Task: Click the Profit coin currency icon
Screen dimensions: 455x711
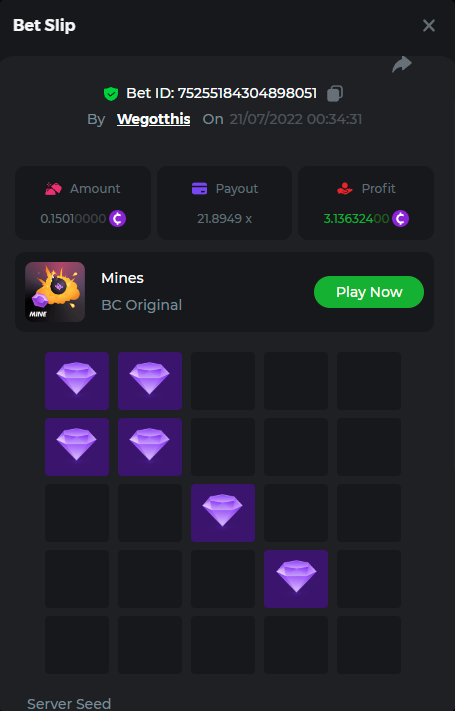Action: pyautogui.click(x=400, y=219)
